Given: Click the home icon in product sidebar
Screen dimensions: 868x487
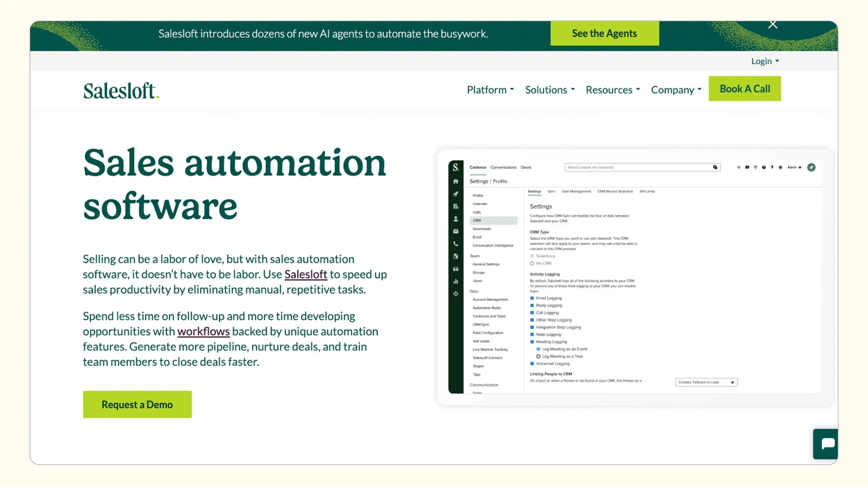Looking at the screenshot, I should tap(456, 181).
